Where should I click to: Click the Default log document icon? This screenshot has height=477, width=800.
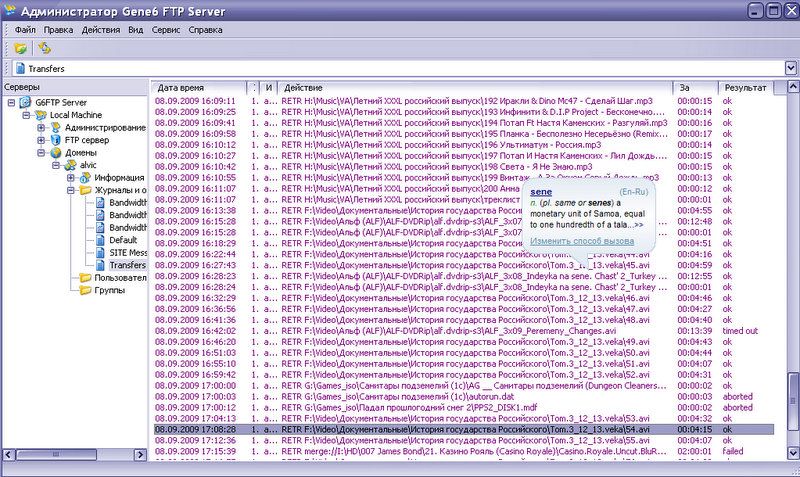[x=100, y=240]
